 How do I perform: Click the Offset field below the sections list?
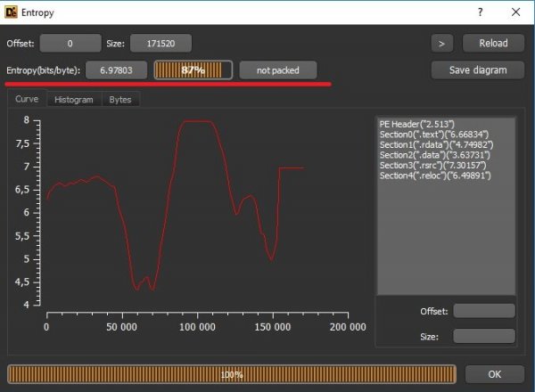484,311
